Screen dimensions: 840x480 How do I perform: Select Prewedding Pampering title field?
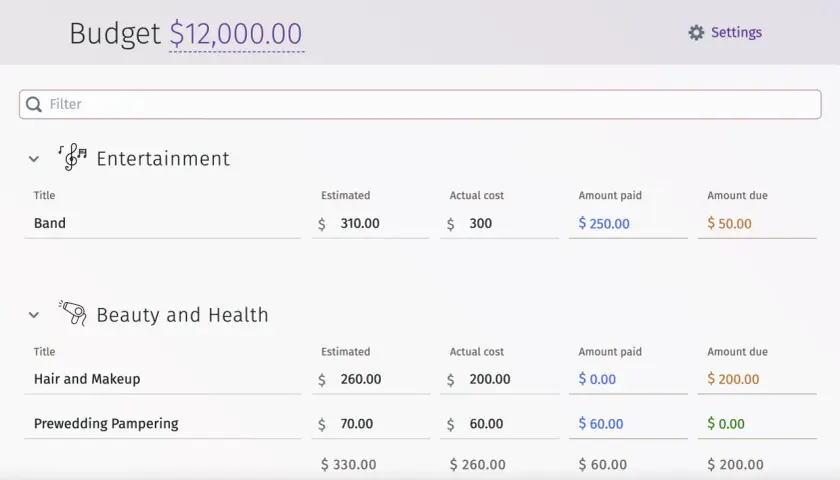point(163,424)
